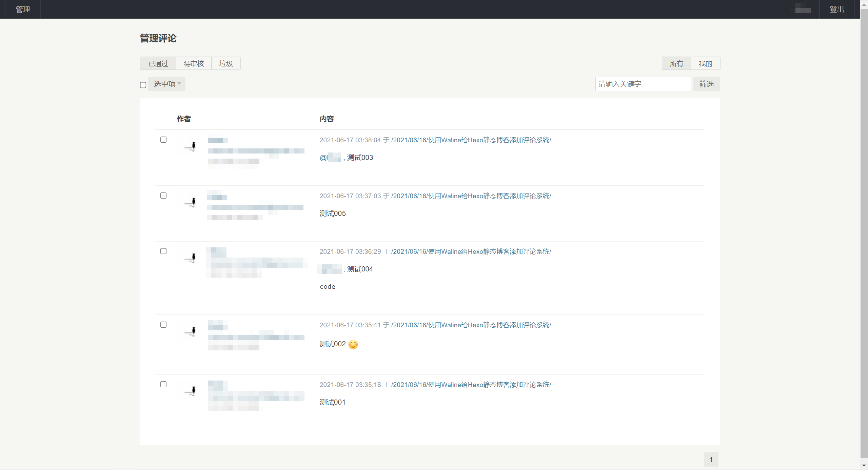Click the smiley emoji in 测试002 comment

(x=353, y=344)
